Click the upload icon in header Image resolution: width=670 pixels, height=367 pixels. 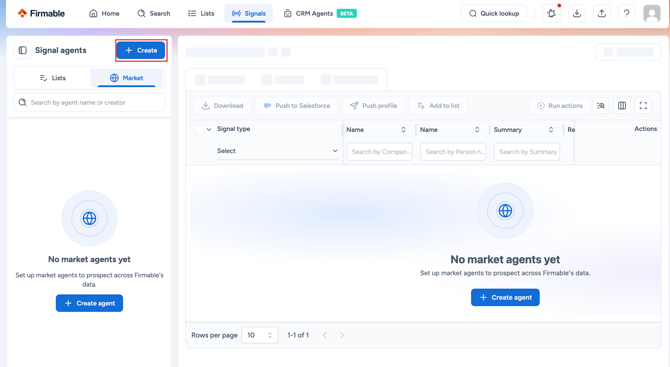(601, 13)
